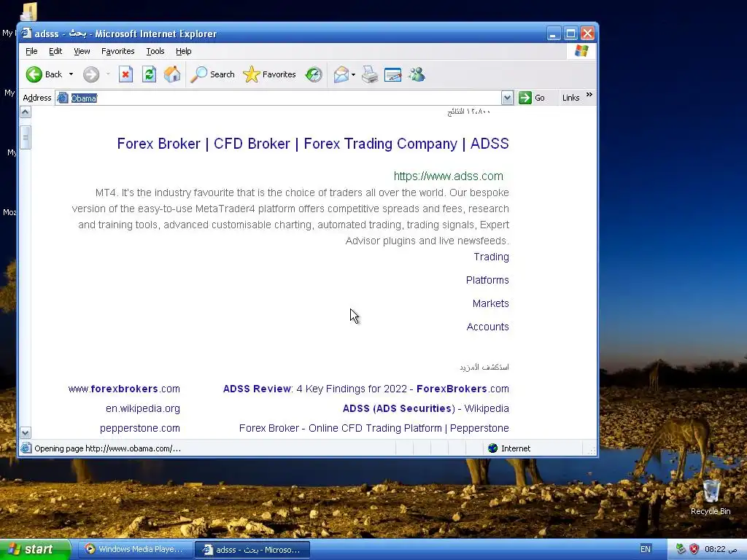This screenshot has width=747, height=560.
Task: Go back with the Back arrow
Action: point(44,74)
